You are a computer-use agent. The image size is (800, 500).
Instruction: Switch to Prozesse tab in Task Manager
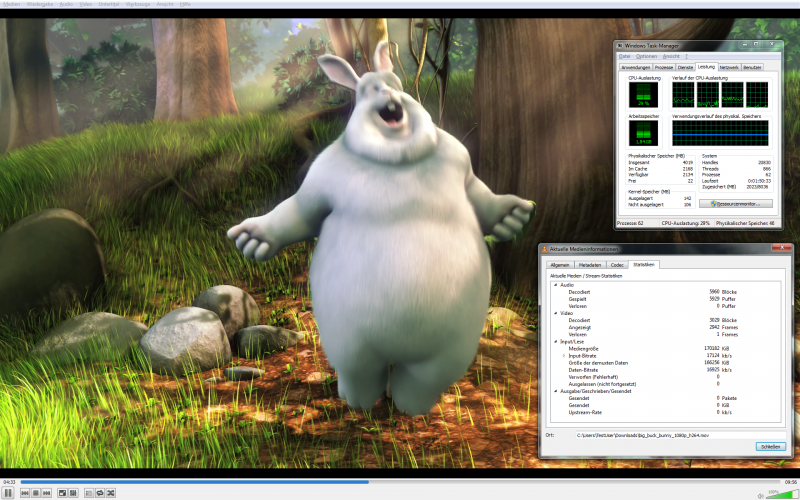click(x=664, y=67)
